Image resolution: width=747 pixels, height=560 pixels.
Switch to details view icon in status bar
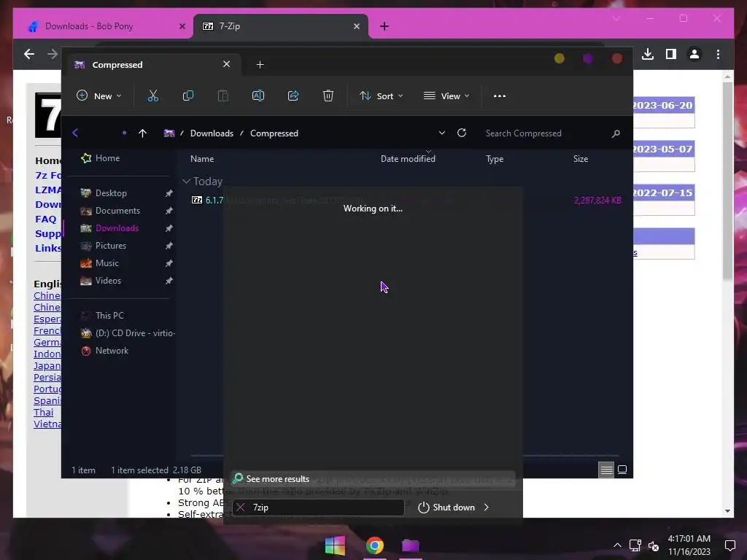click(x=606, y=470)
